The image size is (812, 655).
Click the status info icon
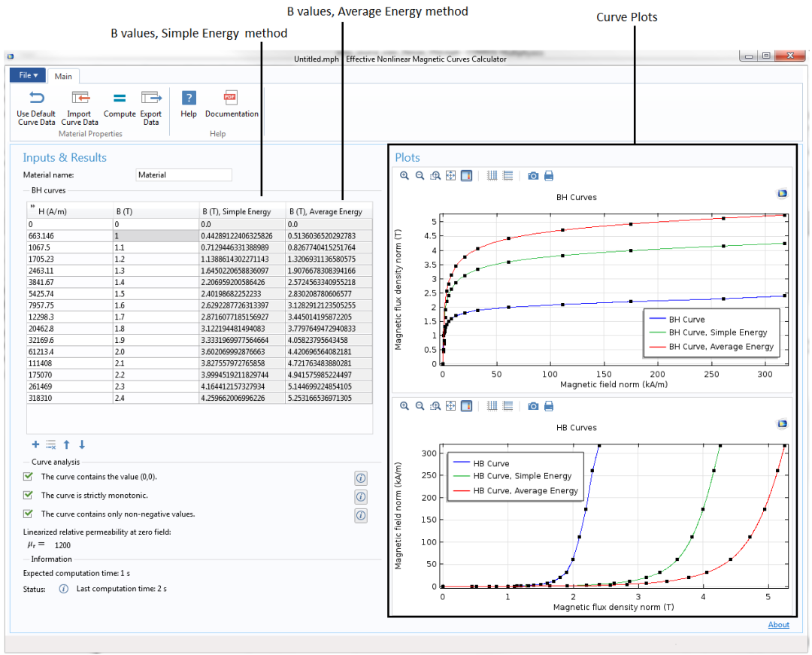(63, 589)
